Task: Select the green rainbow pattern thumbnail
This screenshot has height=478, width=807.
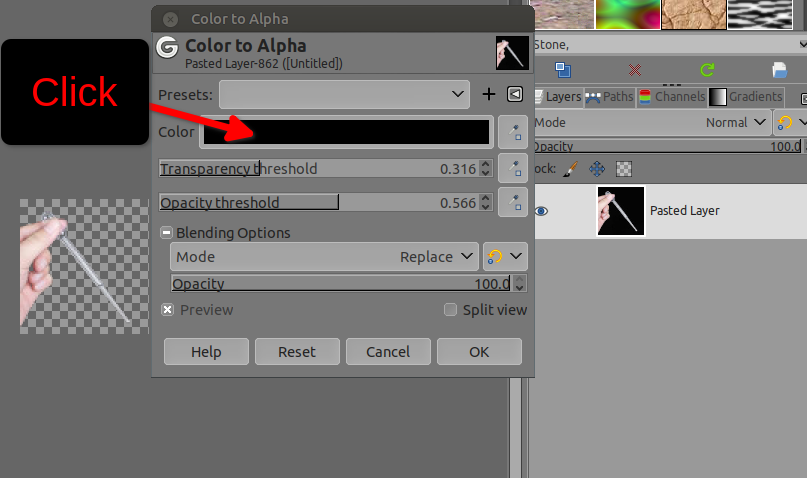Action: pyautogui.click(x=628, y=14)
